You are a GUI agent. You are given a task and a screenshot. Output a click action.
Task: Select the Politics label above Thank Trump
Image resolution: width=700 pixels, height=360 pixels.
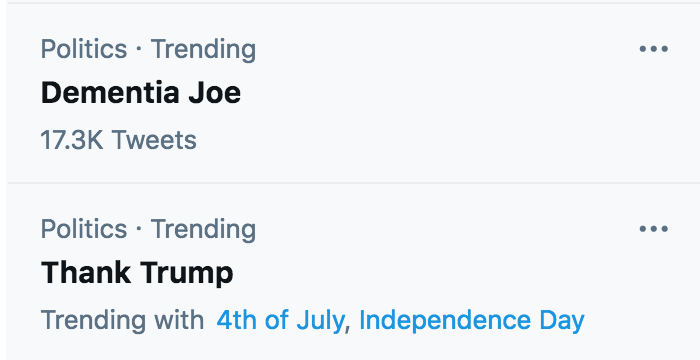84,229
